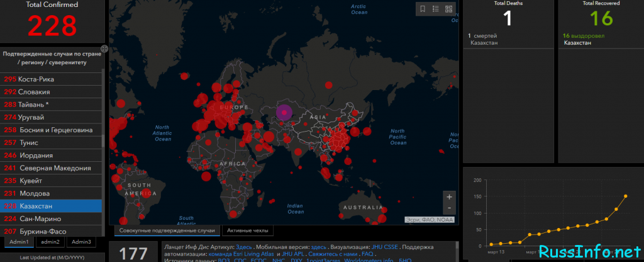Click the last data point on the chart

click(626, 196)
